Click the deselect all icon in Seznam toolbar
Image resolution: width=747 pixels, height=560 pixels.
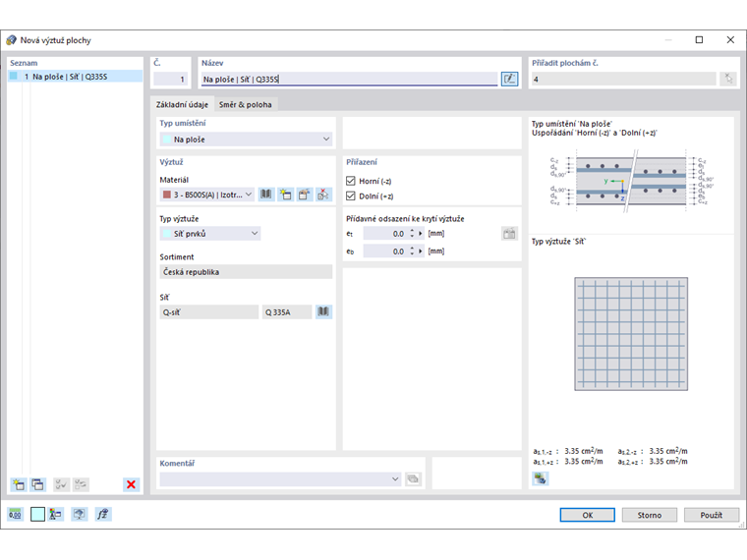click(80, 484)
